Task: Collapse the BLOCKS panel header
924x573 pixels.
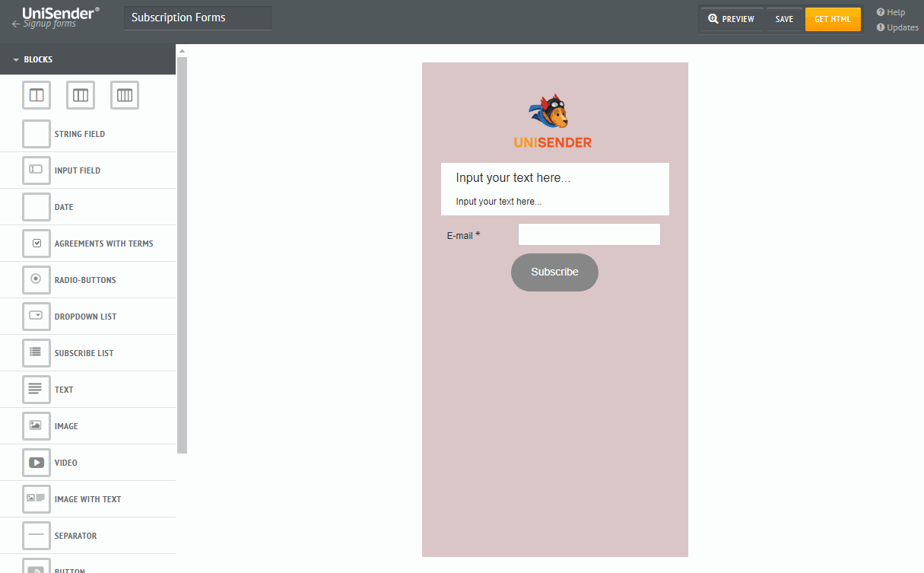Action: pyautogui.click(x=87, y=59)
